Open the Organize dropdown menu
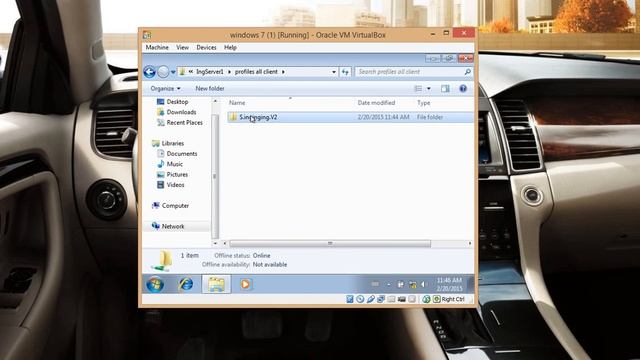 (165, 89)
